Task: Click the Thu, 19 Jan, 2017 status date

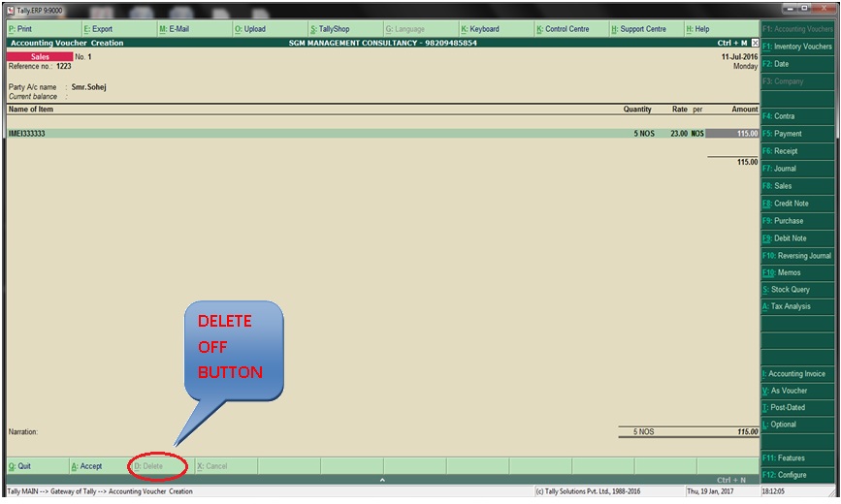Action: [711, 491]
